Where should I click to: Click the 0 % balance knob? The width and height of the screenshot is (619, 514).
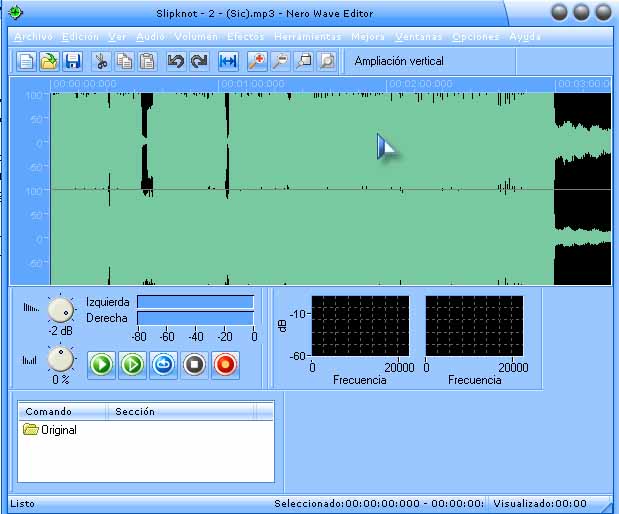coord(61,359)
